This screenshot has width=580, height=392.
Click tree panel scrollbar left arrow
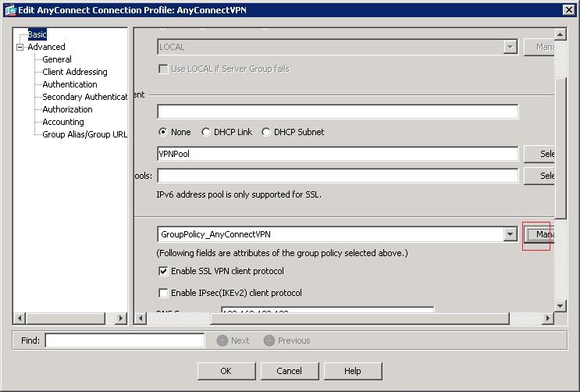tap(20, 319)
